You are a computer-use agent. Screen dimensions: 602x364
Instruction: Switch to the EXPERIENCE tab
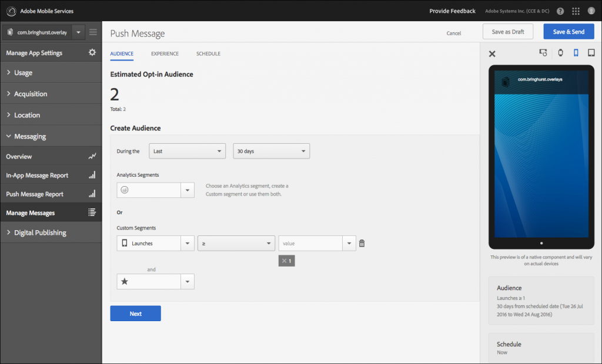165,53
